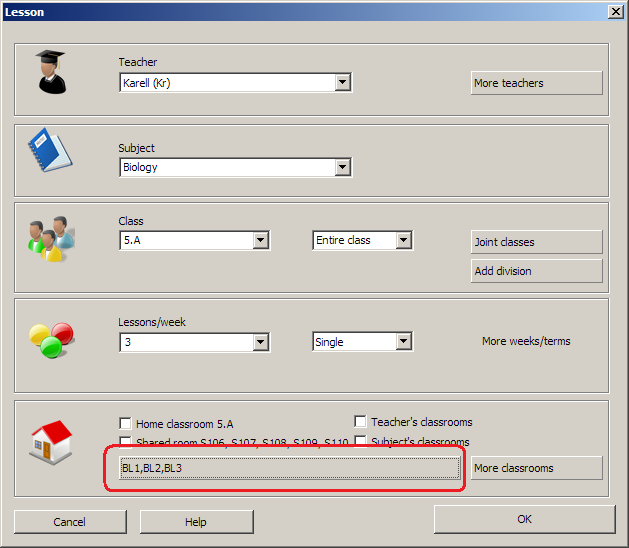The width and height of the screenshot is (629, 548).
Task: Toggle Teacher's classrooms checkbox
Action: point(360,422)
